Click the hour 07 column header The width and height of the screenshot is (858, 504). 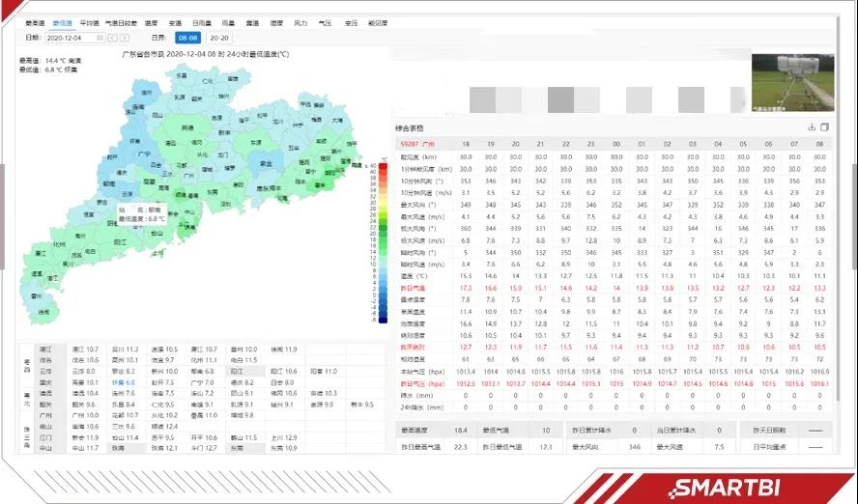(x=794, y=144)
